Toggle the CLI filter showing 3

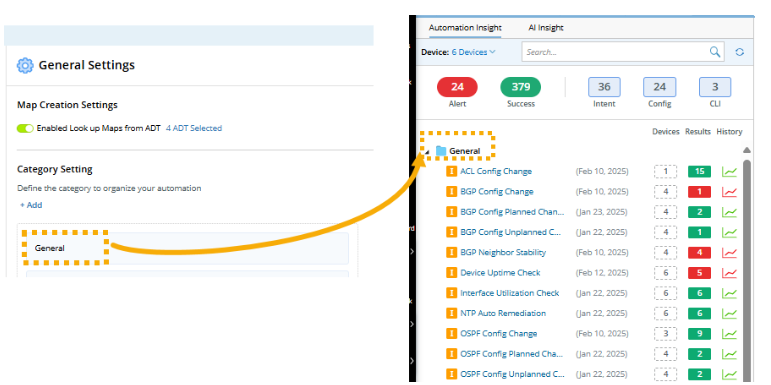point(715,87)
